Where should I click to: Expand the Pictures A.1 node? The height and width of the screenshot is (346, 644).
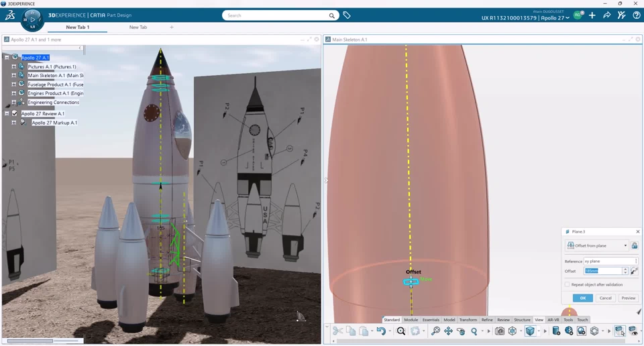[13, 66]
